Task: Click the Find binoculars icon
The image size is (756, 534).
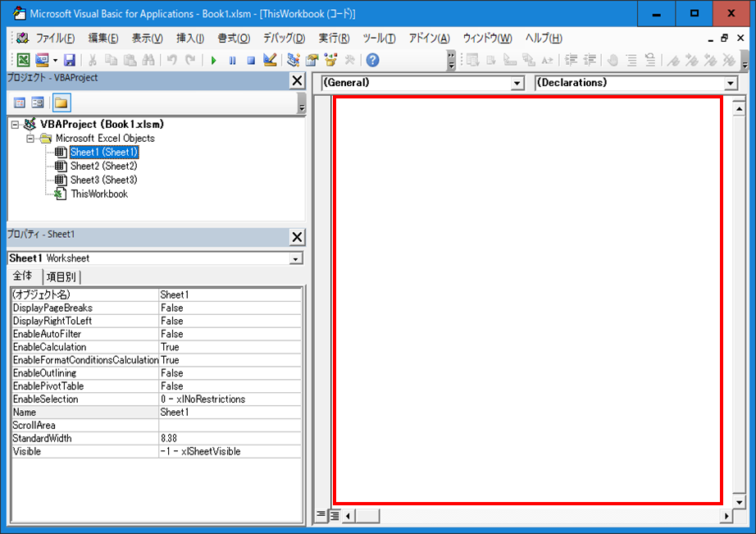Action: pos(148,60)
